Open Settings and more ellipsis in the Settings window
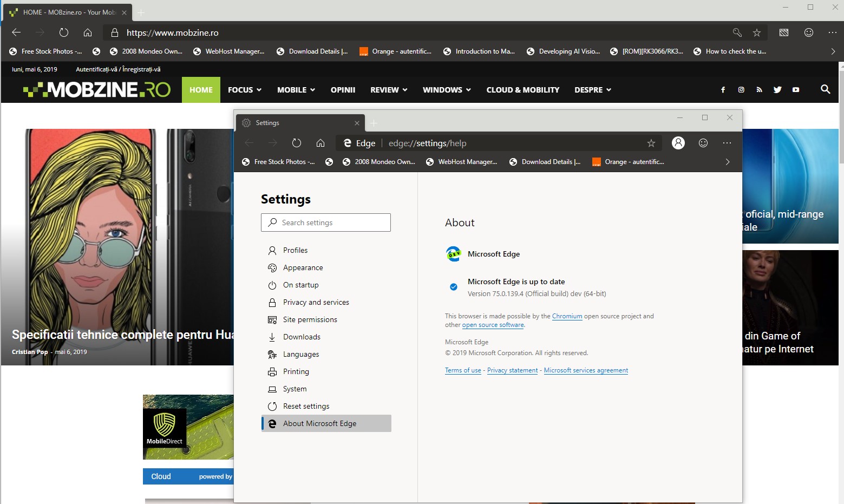Screen dimensions: 844x504 point(727,143)
